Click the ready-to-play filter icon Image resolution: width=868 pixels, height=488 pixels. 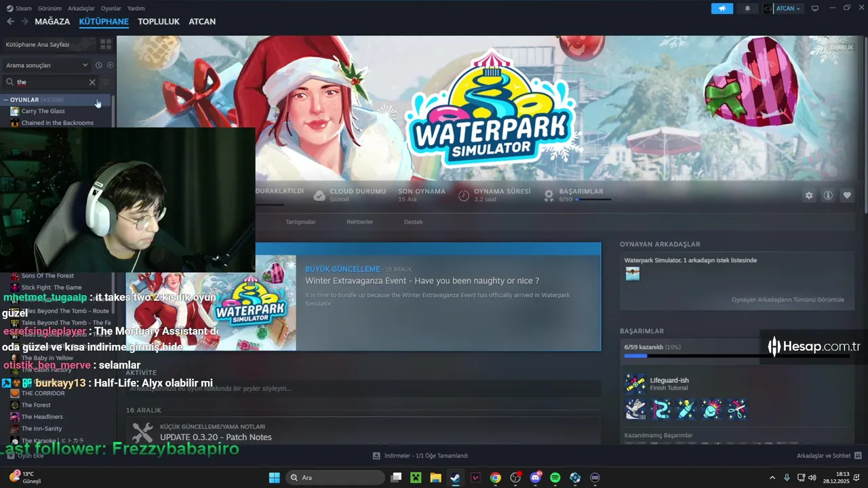[111, 65]
